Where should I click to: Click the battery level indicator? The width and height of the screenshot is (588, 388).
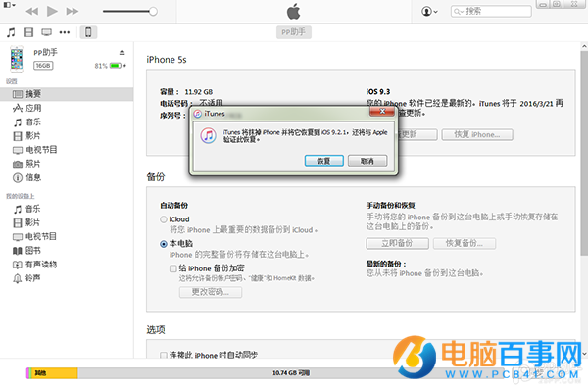point(116,66)
